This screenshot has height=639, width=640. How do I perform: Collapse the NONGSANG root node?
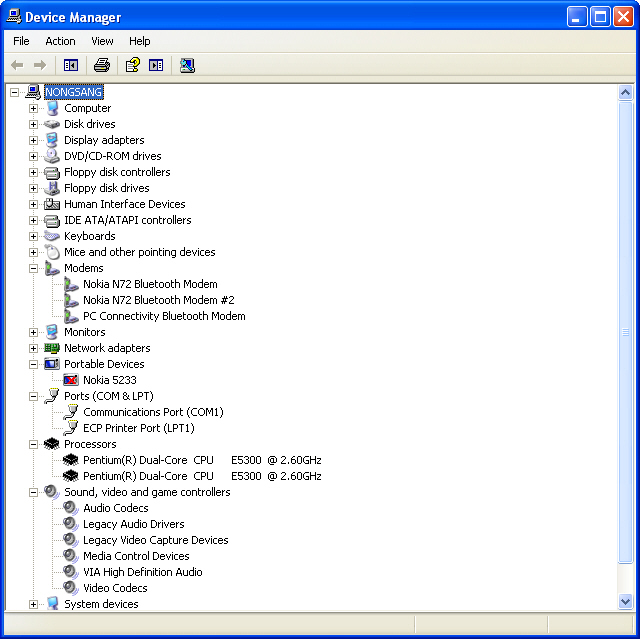pyautogui.click(x=14, y=92)
